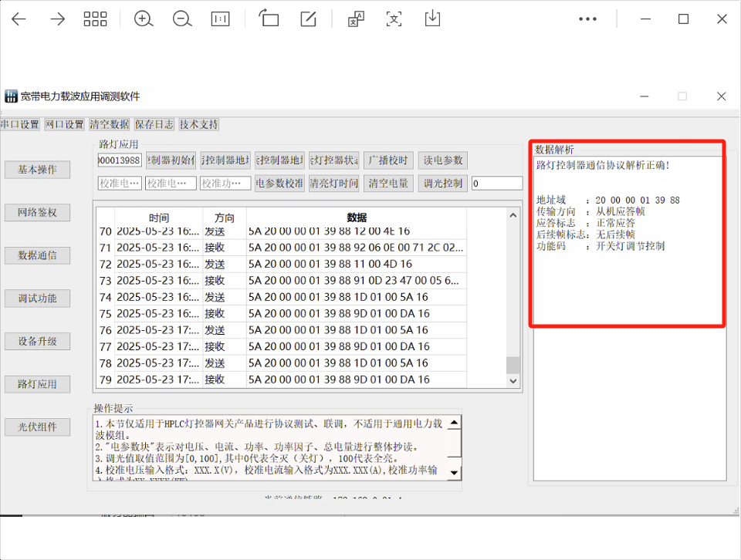Click the dimming value input field

[496, 183]
